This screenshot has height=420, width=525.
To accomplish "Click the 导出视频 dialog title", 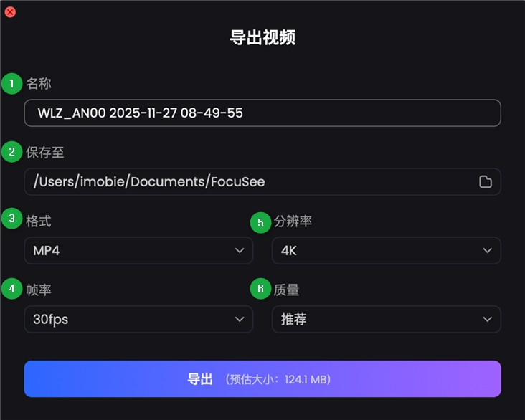I will [x=262, y=37].
